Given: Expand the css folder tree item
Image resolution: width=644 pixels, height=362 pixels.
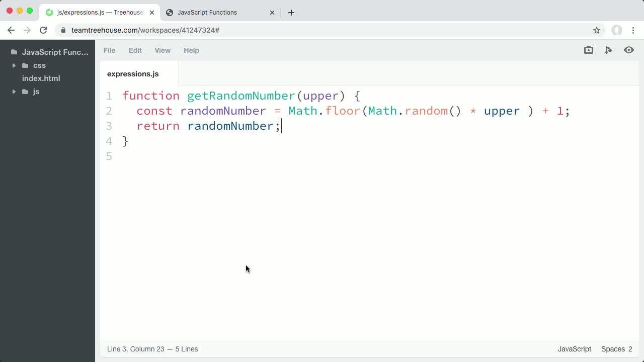Looking at the screenshot, I should pyautogui.click(x=14, y=65).
